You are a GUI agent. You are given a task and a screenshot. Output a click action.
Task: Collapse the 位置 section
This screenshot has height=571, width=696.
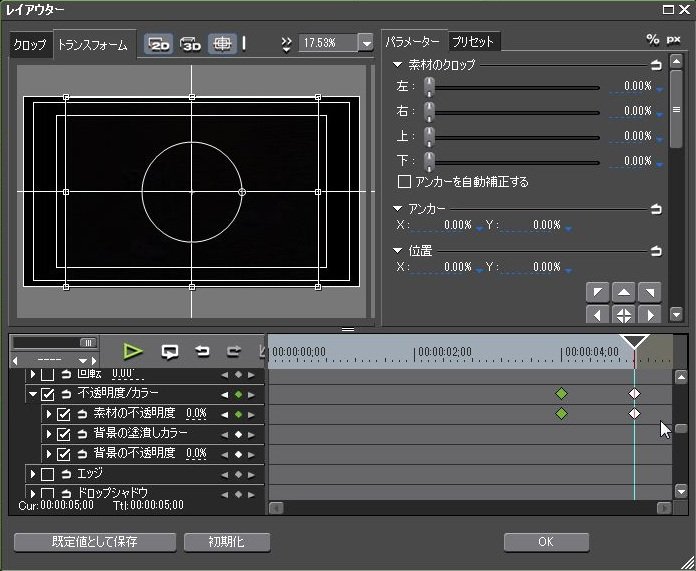coord(398,250)
